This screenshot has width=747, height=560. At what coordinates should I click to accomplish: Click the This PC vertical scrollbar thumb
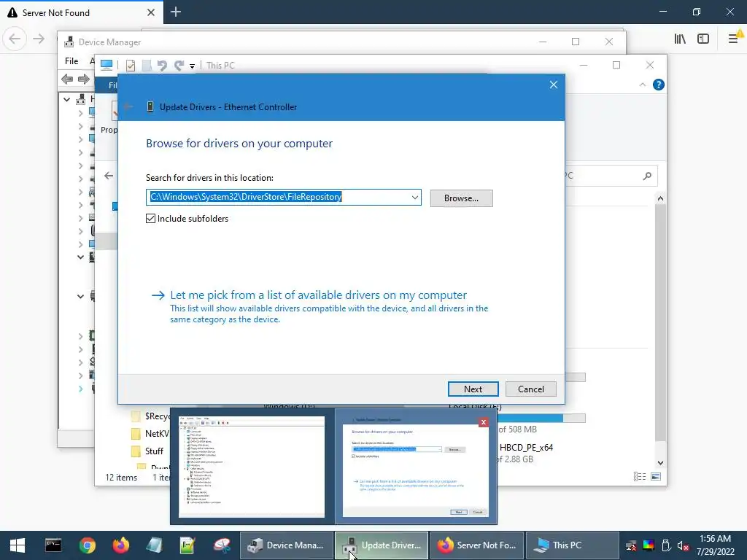click(660, 323)
